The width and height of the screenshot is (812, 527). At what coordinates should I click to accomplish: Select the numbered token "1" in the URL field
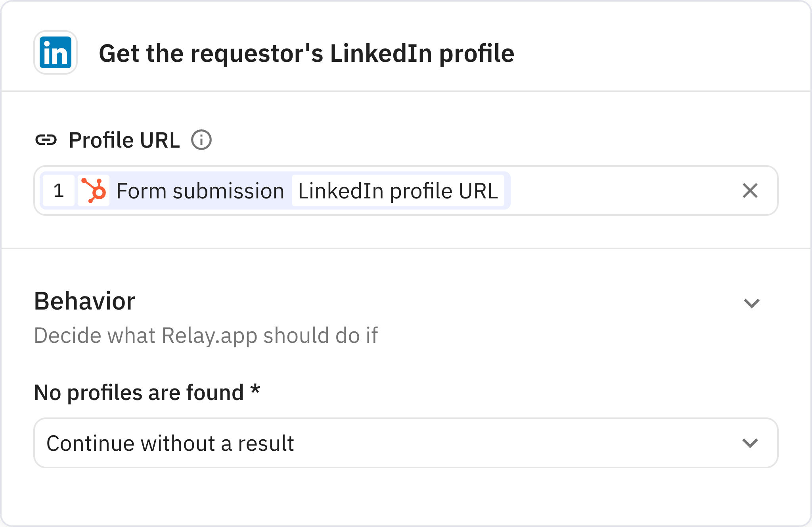[59, 191]
